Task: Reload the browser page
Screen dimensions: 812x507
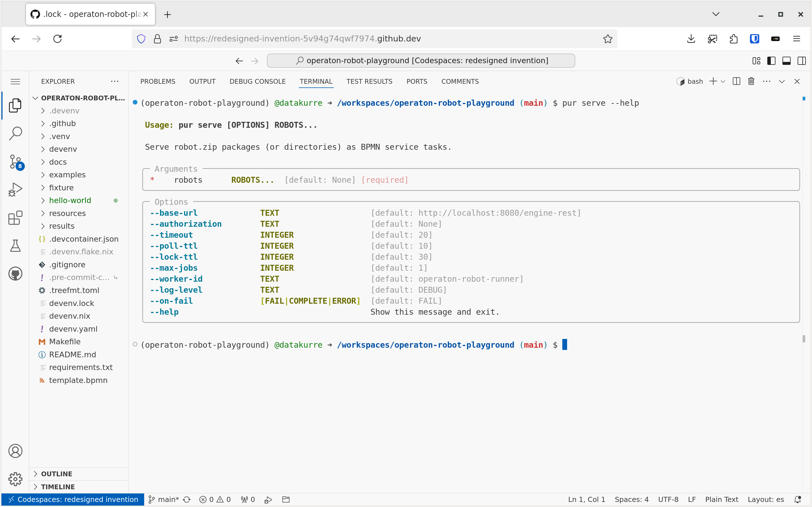Action: 57,39
